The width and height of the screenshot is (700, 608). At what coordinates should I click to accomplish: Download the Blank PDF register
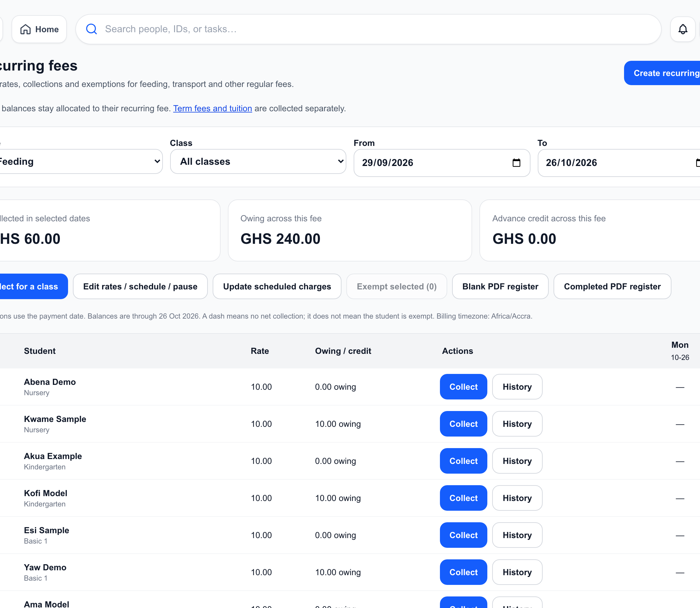(x=500, y=286)
